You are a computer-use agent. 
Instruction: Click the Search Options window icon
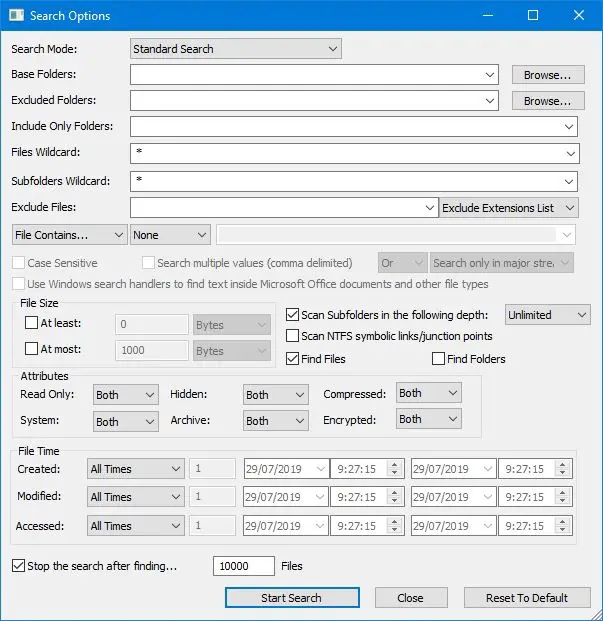(x=17, y=15)
